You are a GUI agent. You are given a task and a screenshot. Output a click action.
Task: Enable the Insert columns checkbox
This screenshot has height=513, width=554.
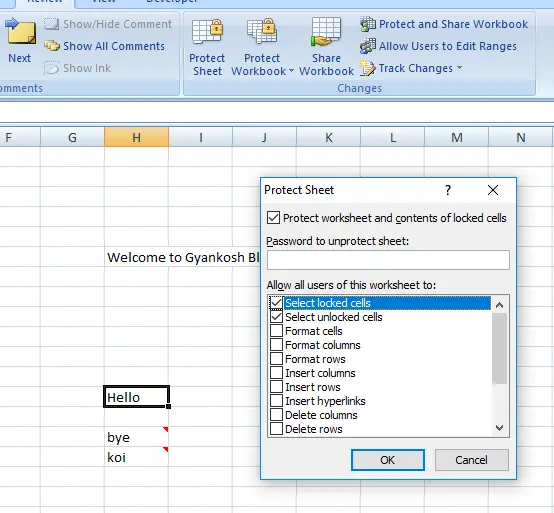276,373
